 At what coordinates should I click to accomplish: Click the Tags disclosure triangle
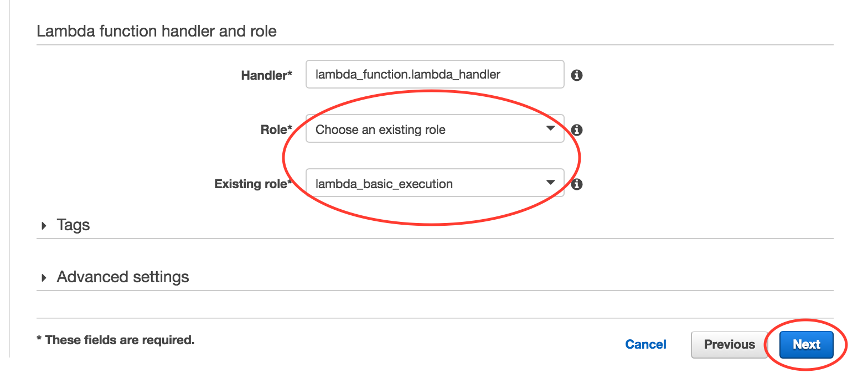44,226
